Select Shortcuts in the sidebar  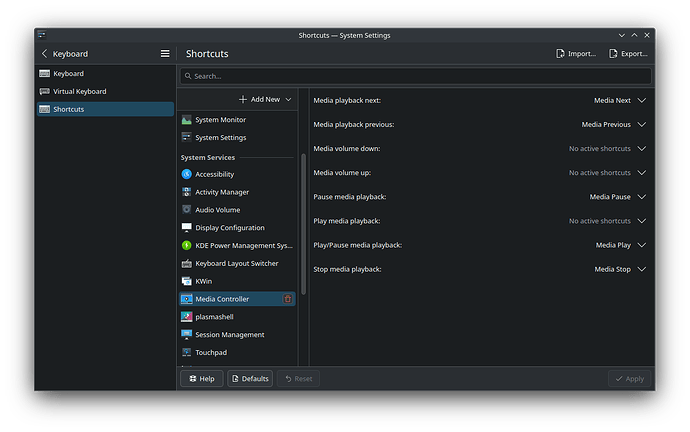(106, 109)
